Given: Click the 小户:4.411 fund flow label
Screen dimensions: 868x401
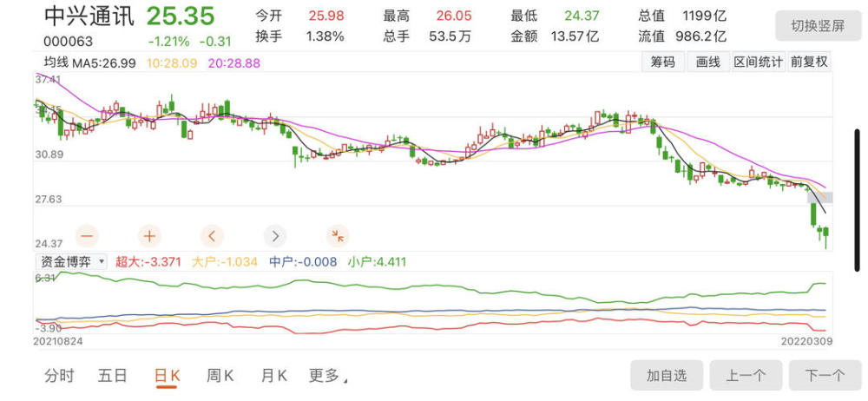Looking at the screenshot, I should coord(378,261).
